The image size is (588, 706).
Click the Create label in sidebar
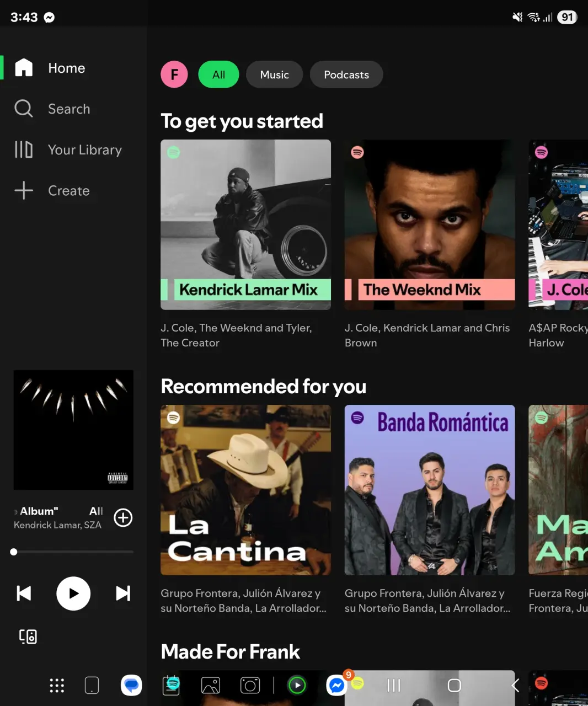tap(69, 191)
